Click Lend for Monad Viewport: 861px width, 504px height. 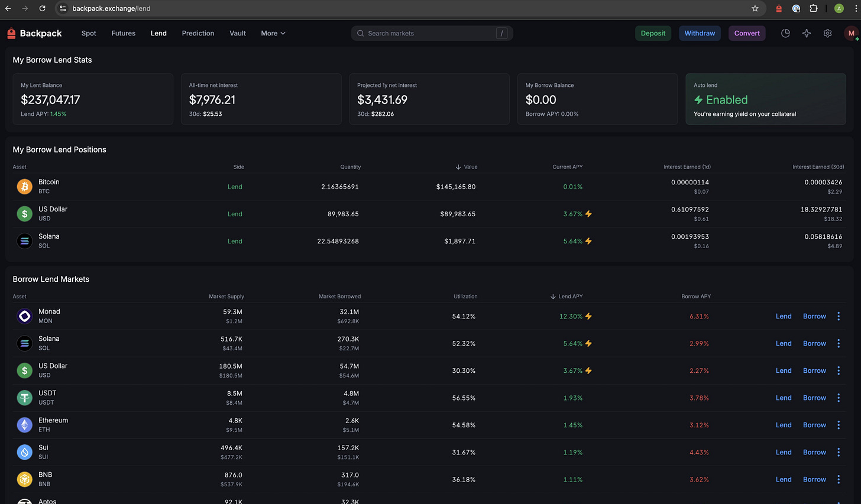[784, 316]
